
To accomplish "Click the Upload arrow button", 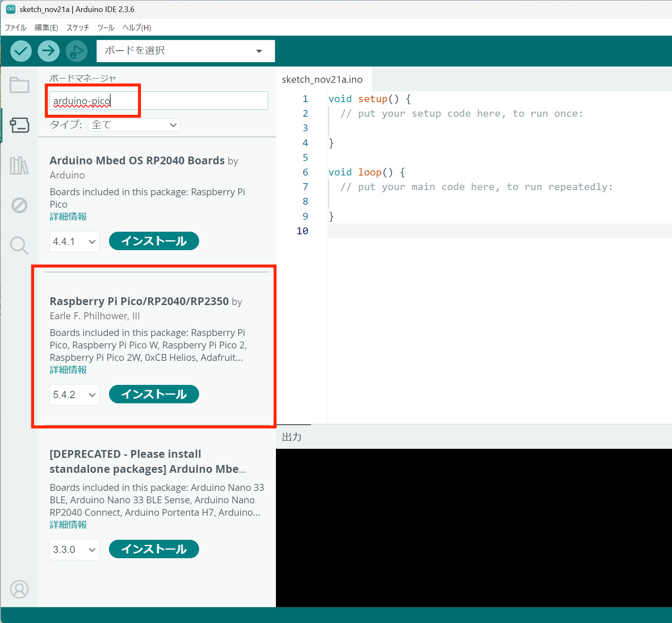I will click(x=48, y=51).
